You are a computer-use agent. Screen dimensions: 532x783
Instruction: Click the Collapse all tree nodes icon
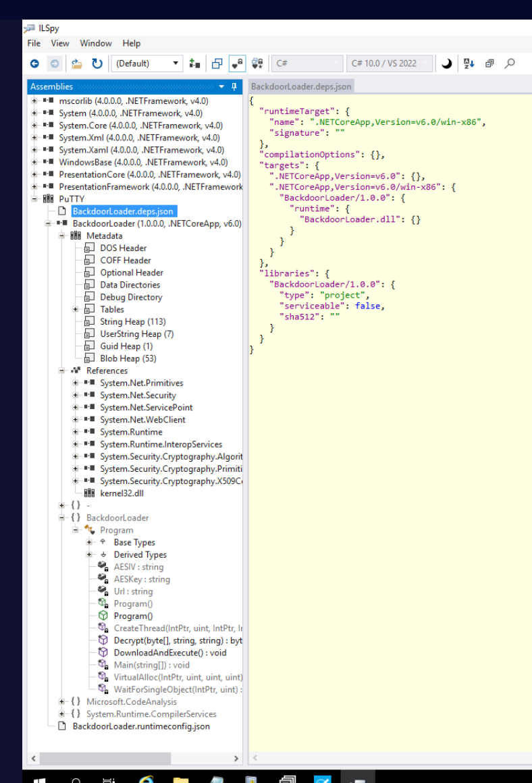click(x=217, y=63)
